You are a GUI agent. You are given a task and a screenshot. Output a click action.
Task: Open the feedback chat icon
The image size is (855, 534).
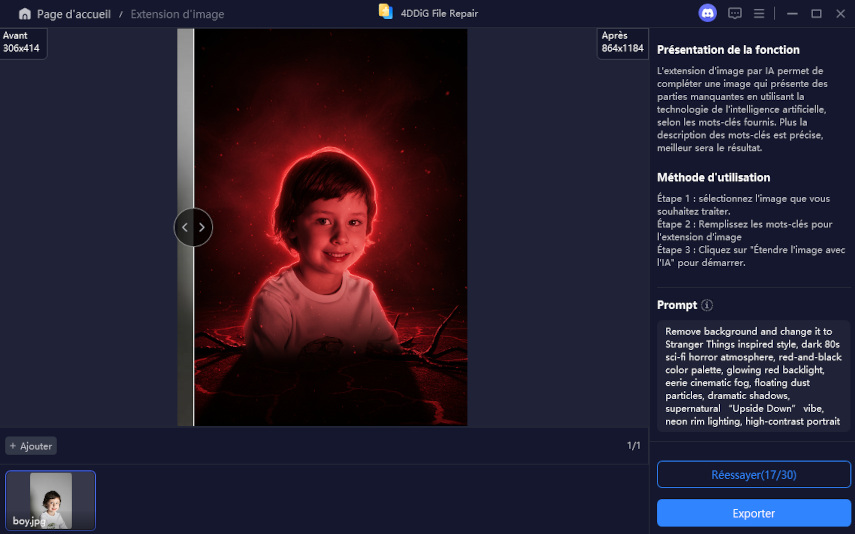[734, 14]
